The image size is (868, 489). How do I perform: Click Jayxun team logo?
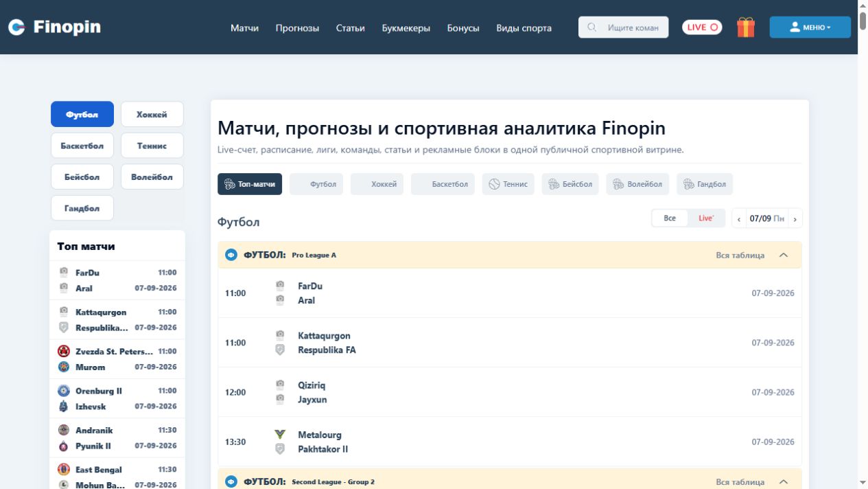pos(280,399)
